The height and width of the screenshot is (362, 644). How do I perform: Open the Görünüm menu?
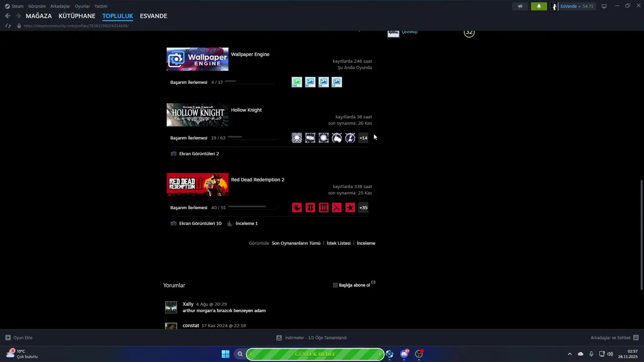(x=37, y=6)
